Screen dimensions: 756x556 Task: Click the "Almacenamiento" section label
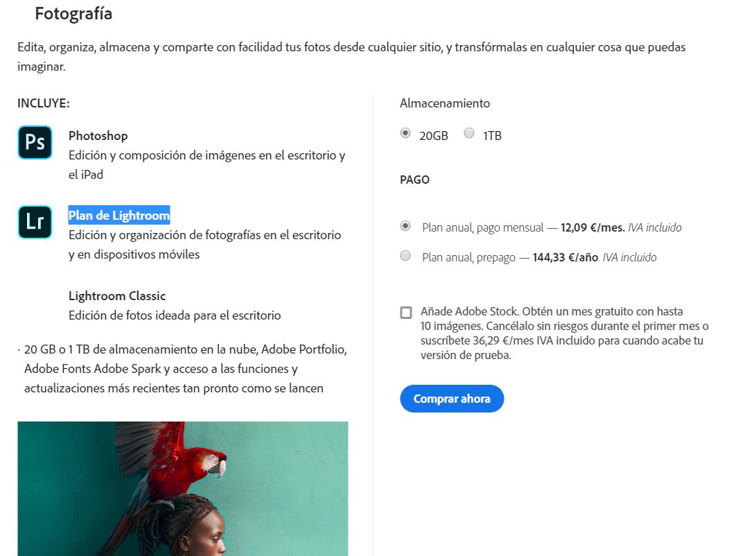pyautogui.click(x=445, y=103)
